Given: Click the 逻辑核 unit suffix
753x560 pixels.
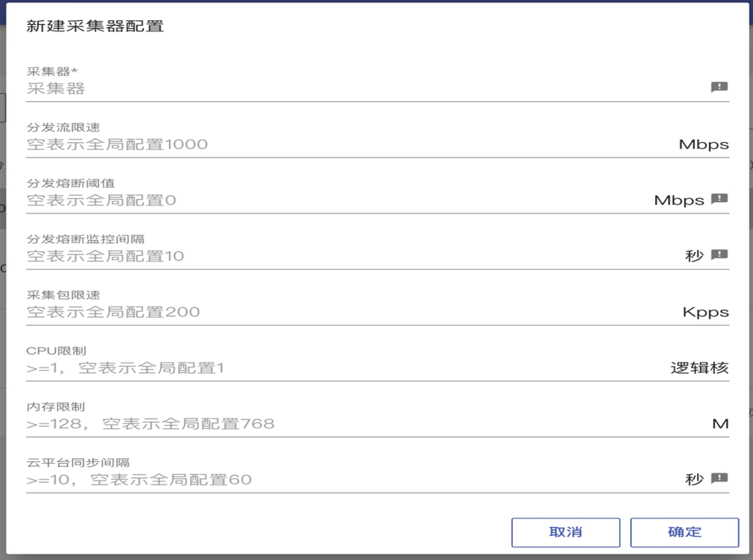Looking at the screenshot, I should (699, 368).
